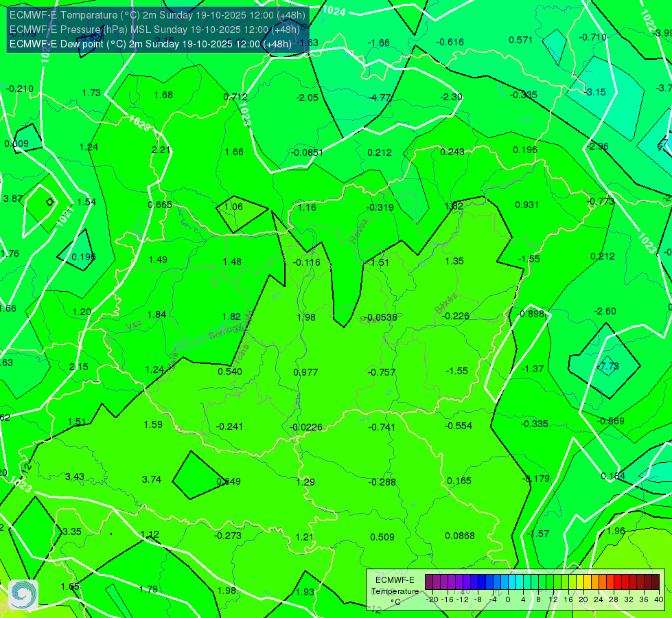Click the dew point value 2.21
The width and height of the screenshot is (672, 618).
[161, 150]
